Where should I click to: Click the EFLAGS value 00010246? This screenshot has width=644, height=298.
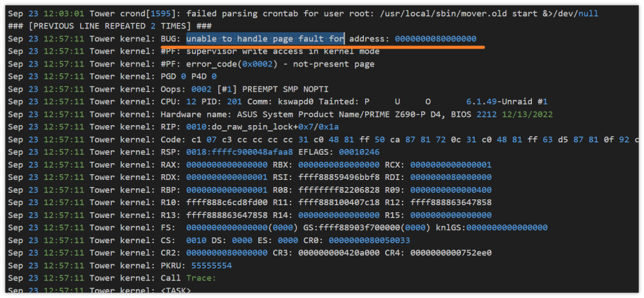click(359, 153)
